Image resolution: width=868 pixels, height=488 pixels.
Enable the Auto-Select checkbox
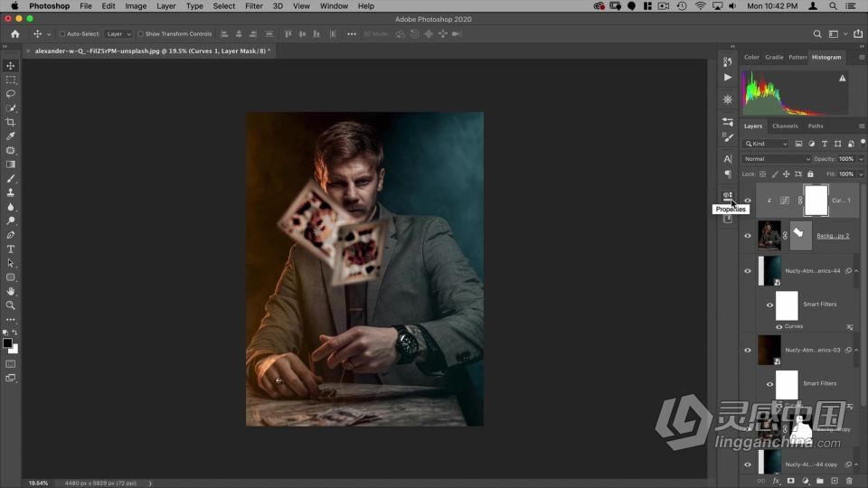[62, 34]
